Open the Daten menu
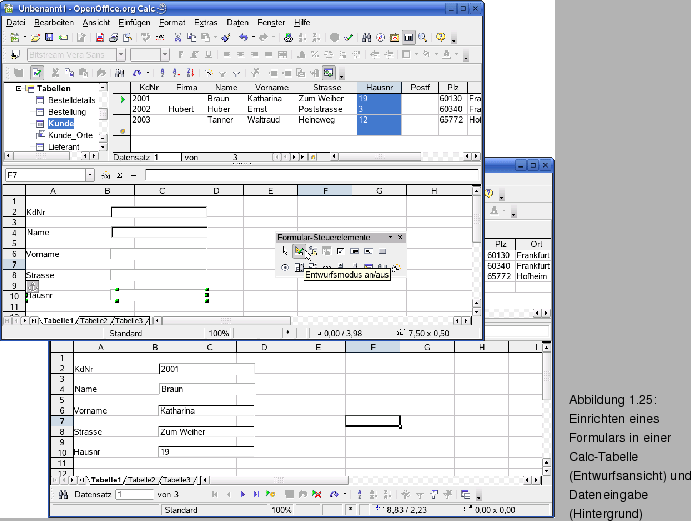This screenshot has width=691, height=521. point(238,21)
